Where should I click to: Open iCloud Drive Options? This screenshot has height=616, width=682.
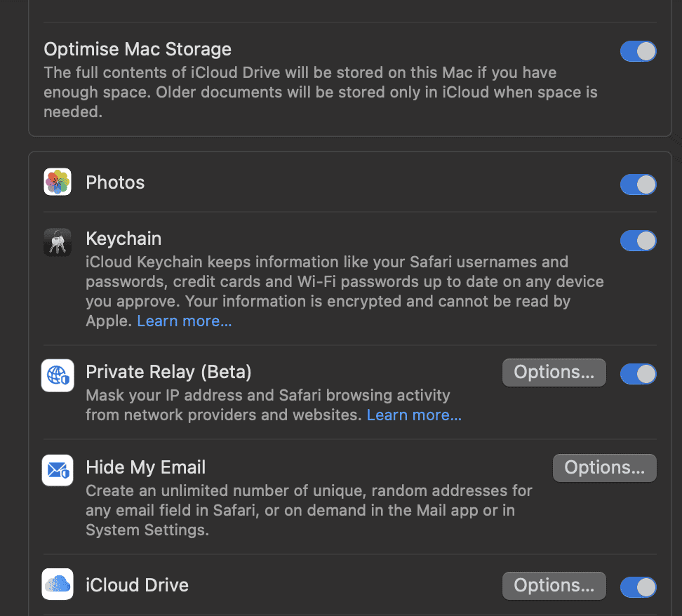click(554, 586)
